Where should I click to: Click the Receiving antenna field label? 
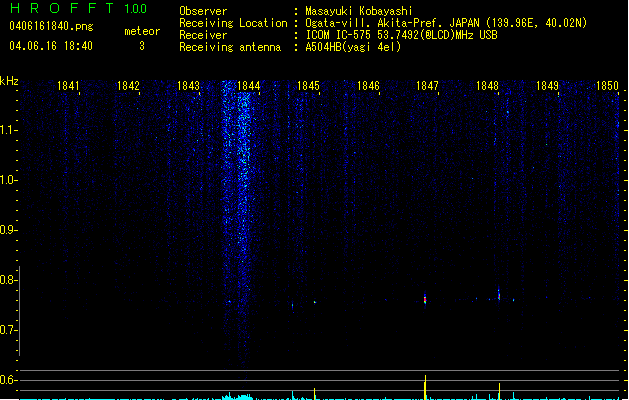click(x=230, y=47)
